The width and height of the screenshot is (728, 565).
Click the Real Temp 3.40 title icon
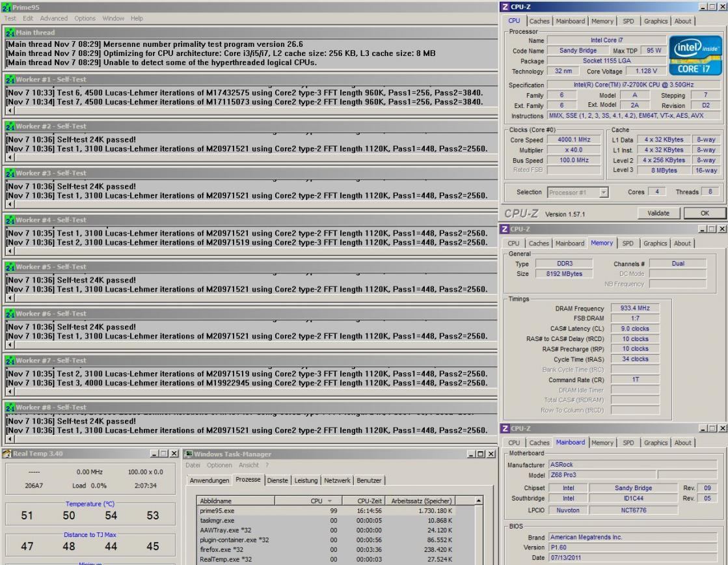point(7,454)
